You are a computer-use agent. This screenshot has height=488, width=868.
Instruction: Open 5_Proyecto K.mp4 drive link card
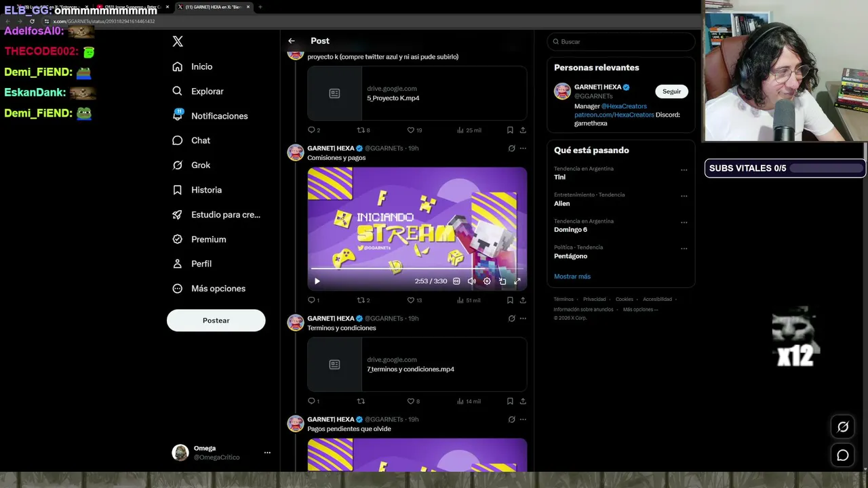click(417, 93)
